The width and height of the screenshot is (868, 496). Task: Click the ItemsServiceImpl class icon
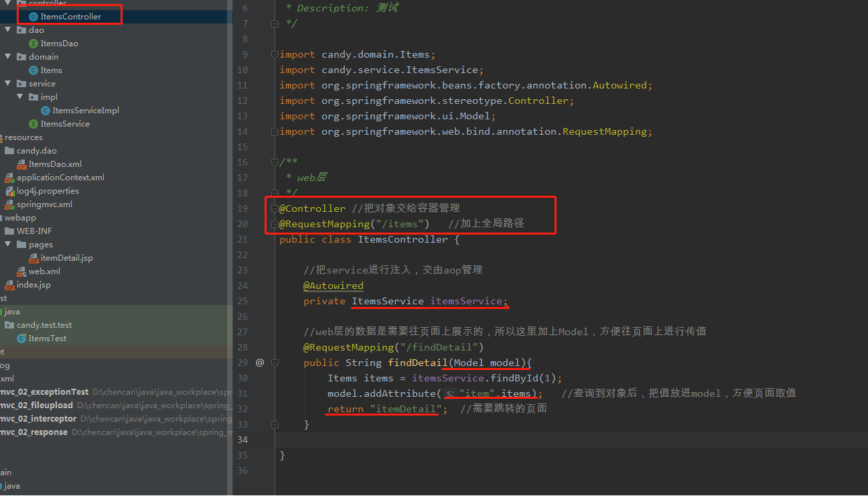pyautogui.click(x=46, y=111)
